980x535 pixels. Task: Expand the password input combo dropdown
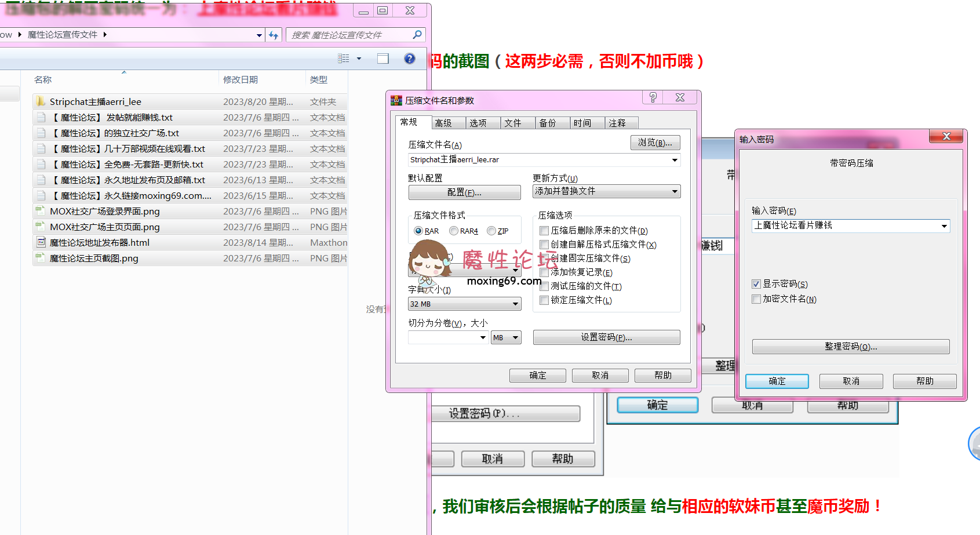(945, 225)
